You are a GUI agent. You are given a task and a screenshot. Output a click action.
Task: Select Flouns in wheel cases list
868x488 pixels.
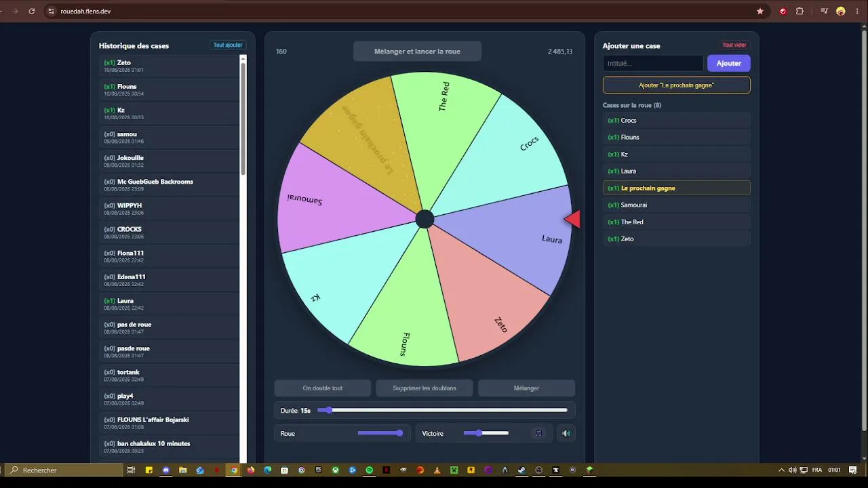(x=677, y=137)
